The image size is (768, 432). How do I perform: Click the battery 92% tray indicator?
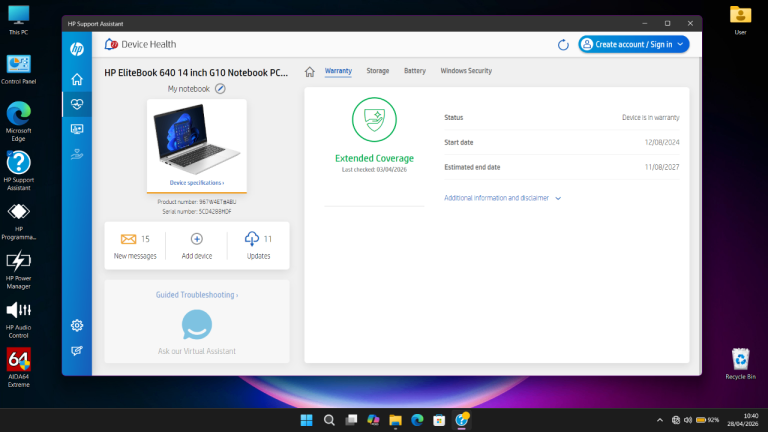(707, 420)
